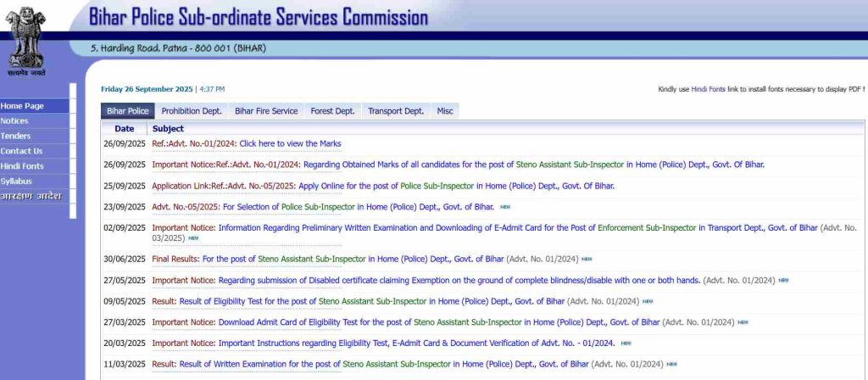Open the Prohibition Dept. tab
Viewport: 868px width, 380px height.
tap(192, 111)
